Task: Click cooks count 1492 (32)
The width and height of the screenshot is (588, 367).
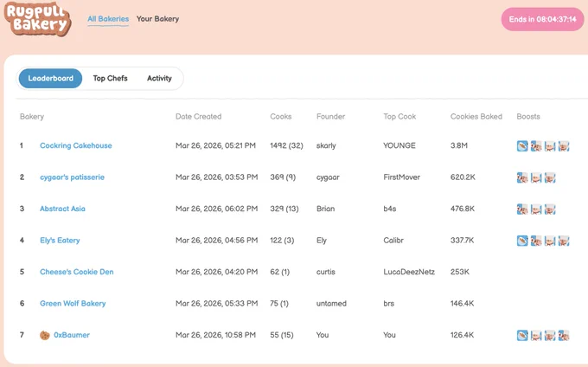Action: 286,145
